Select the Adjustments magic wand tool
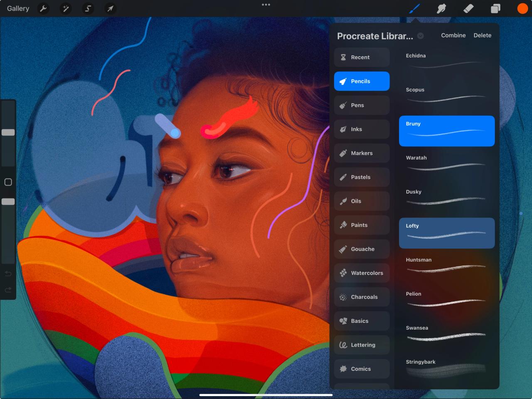Image resolution: width=532 pixels, height=399 pixels. pyautogui.click(x=66, y=8)
